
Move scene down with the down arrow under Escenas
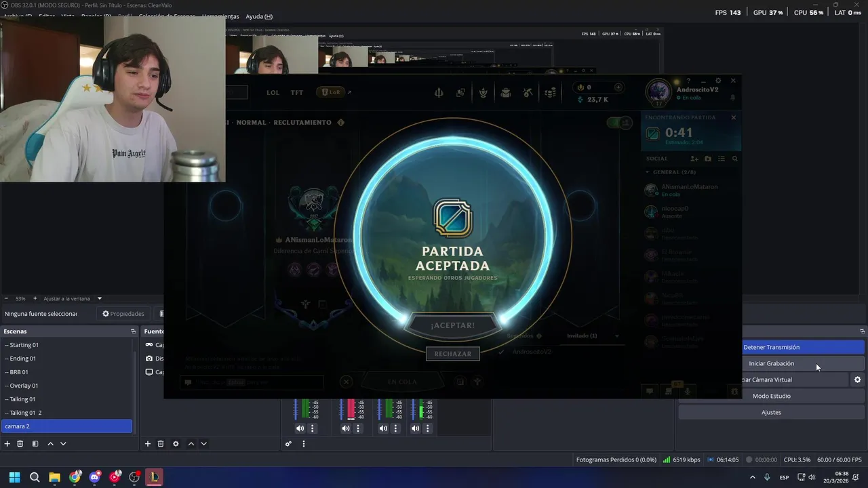63,444
